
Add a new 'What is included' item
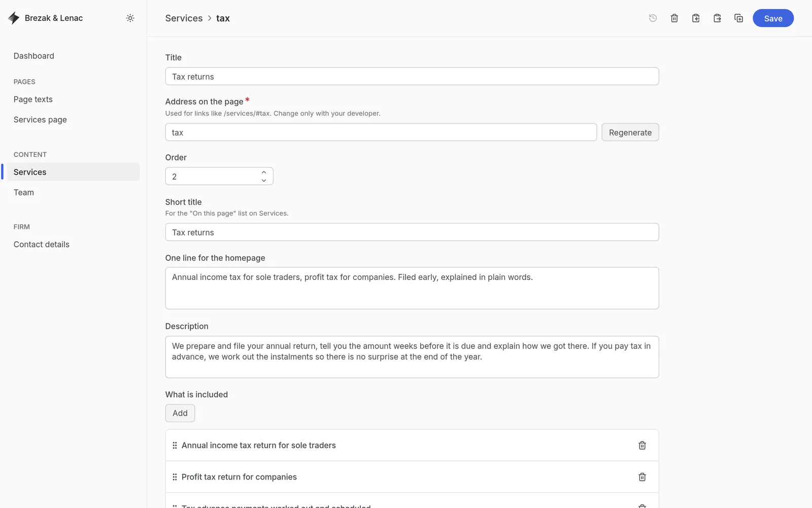coord(180,413)
